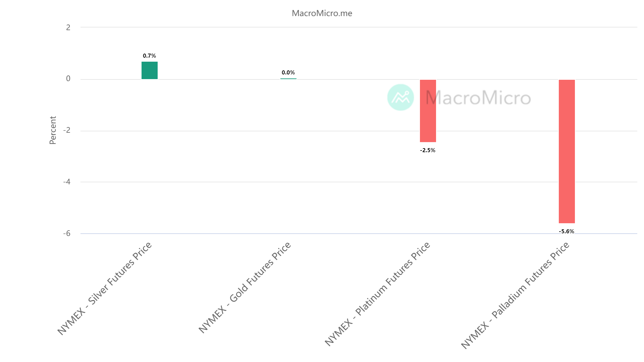Viewport: 644px width, 362px height.
Task: Click the red Platinum Futures bar
Action: tap(428, 111)
